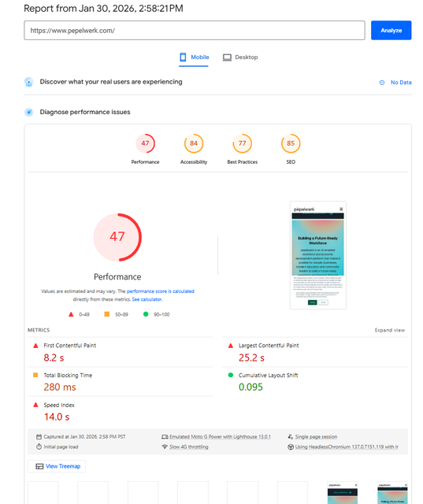Click the First Contentful Paint label
The image size is (423, 504).
pos(70,346)
